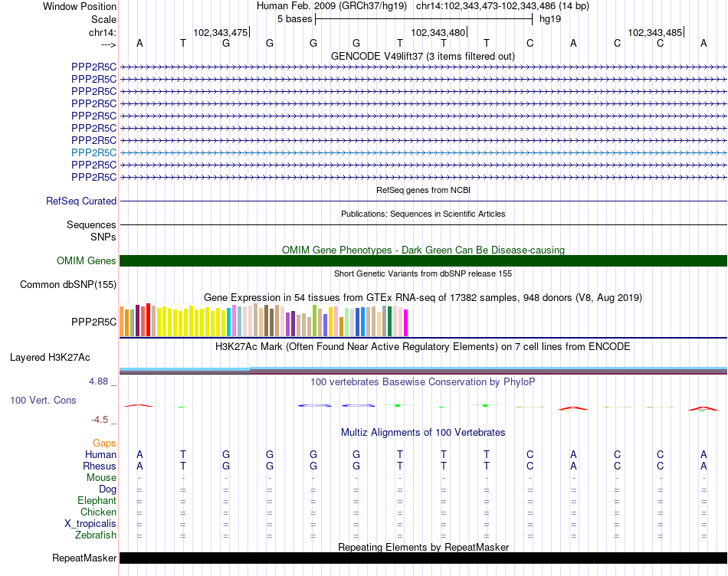Viewport: 728px width, 576px height.
Task: Click the Gaps row label
Action: [x=104, y=443]
